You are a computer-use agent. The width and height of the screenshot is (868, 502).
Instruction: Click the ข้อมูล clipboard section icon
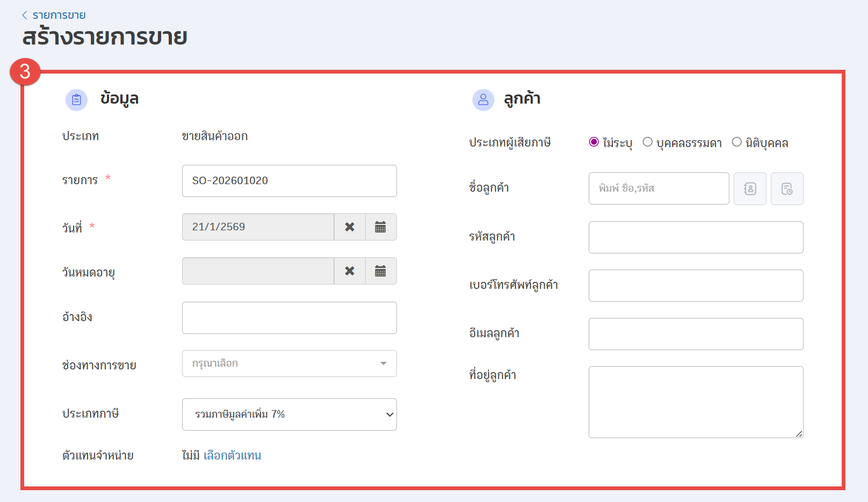click(x=76, y=100)
